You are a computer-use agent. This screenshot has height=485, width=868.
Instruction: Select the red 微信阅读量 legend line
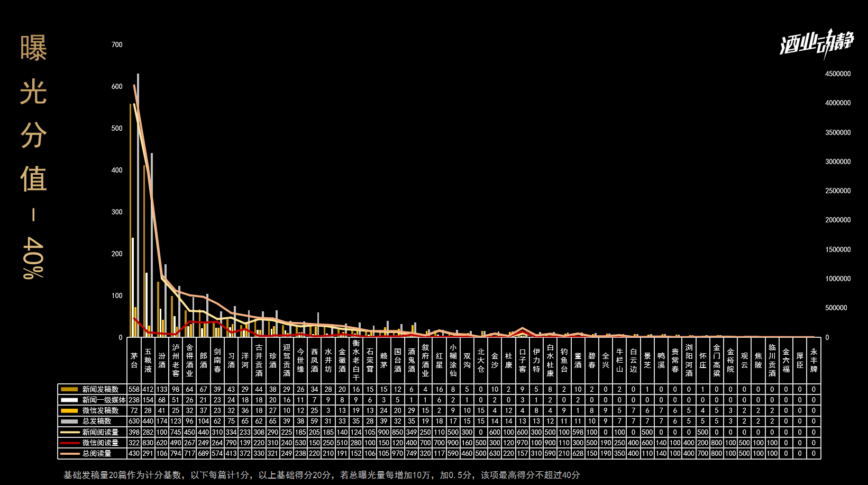point(69,443)
